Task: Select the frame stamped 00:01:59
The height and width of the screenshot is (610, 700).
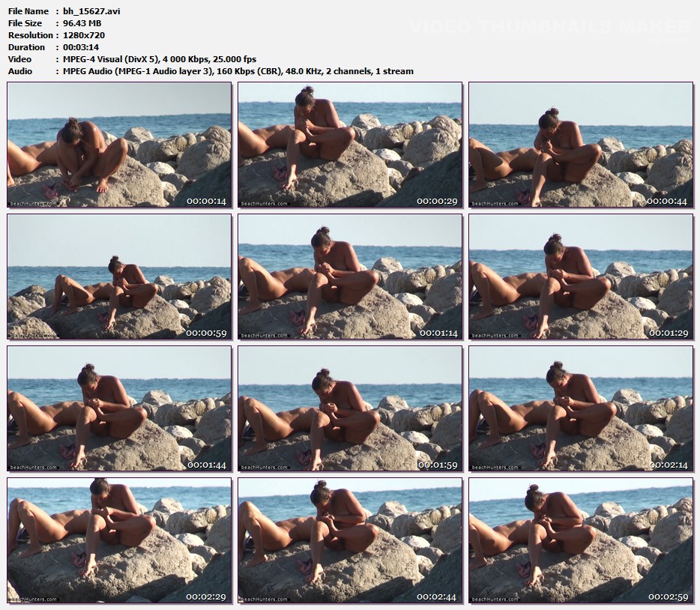Action: 350,408
